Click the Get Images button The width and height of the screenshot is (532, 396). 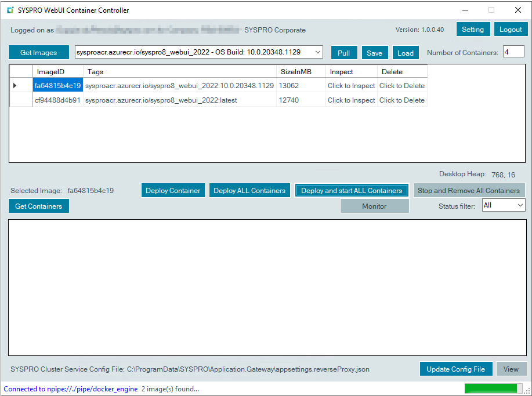pos(39,53)
